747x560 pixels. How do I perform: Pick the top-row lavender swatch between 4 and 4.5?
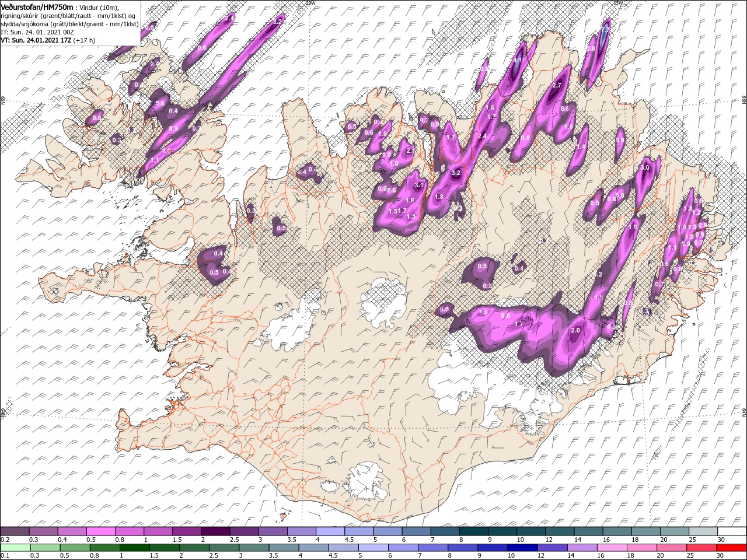pyautogui.click(x=330, y=531)
